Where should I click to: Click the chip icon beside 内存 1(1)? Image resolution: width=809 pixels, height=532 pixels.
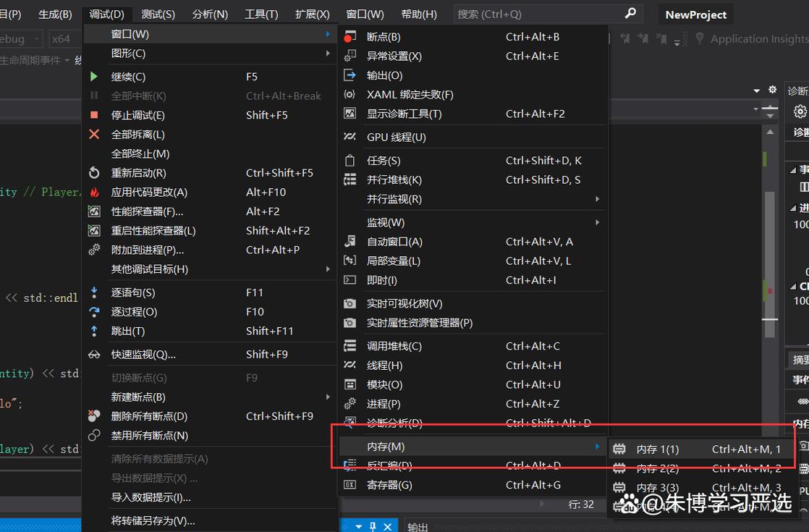[619, 449]
